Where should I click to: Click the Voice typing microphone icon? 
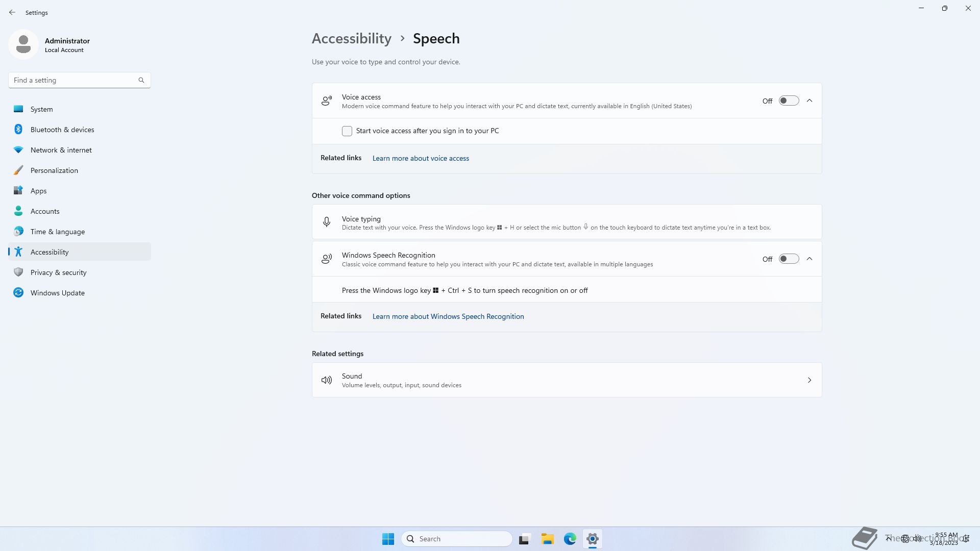[x=327, y=222]
